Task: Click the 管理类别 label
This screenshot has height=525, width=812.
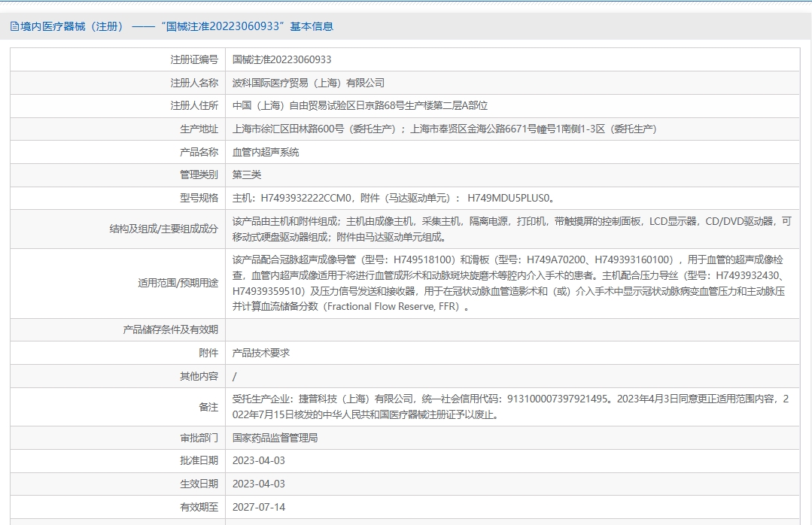Action: tap(199, 174)
